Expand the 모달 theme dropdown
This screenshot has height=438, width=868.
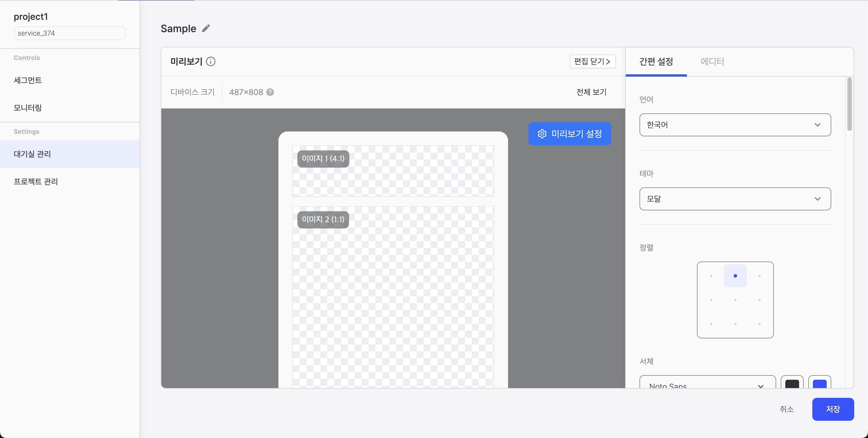click(735, 199)
